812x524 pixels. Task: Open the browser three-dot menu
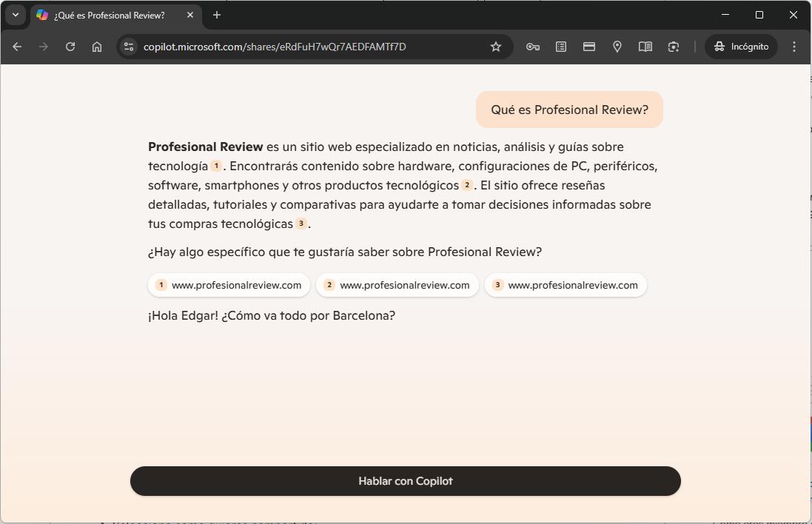[794, 47]
